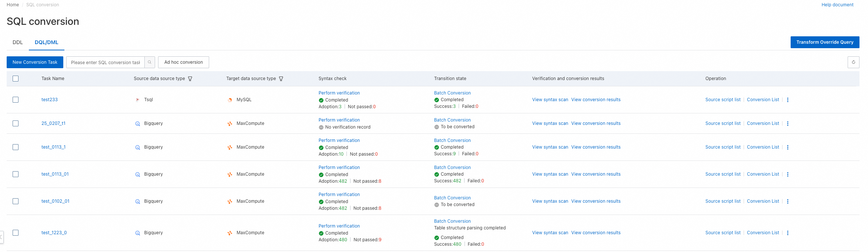Open task test_0102_01
This screenshot has width=868, height=252.
point(56,201)
